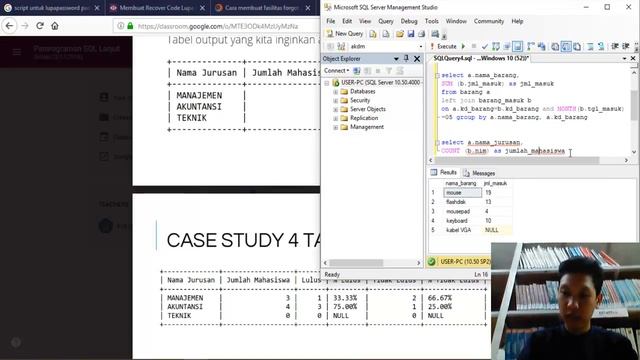The width and height of the screenshot is (640, 360).
Task: Open the Debug menu
Action: coord(409,21)
